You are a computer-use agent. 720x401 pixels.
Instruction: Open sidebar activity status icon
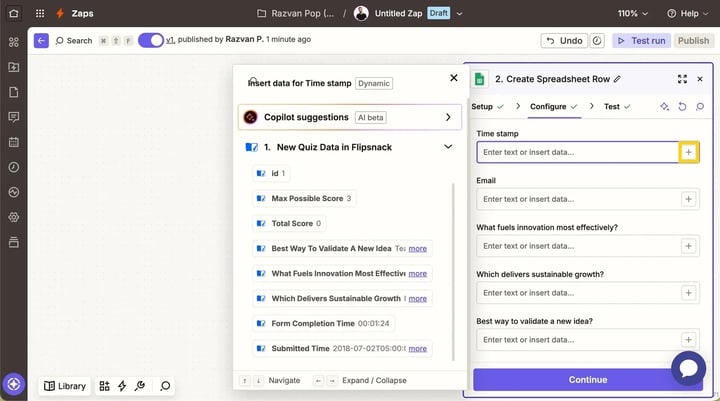14,192
